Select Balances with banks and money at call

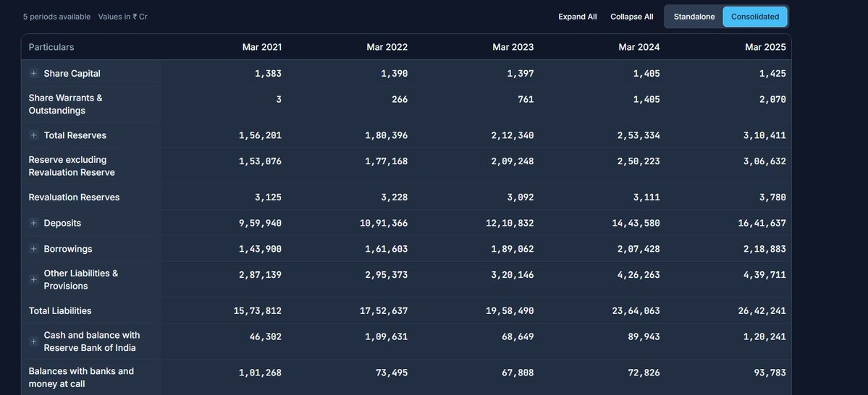tap(81, 377)
